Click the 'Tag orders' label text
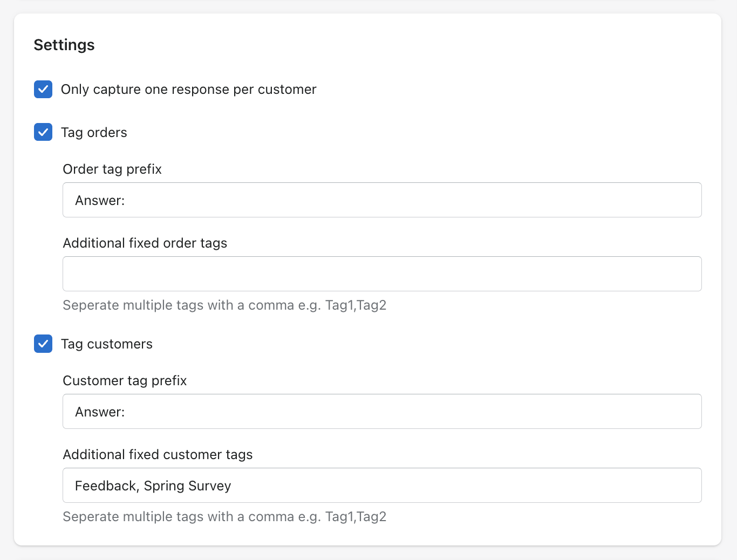Screen dimensions: 737x560 [x=94, y=133]
